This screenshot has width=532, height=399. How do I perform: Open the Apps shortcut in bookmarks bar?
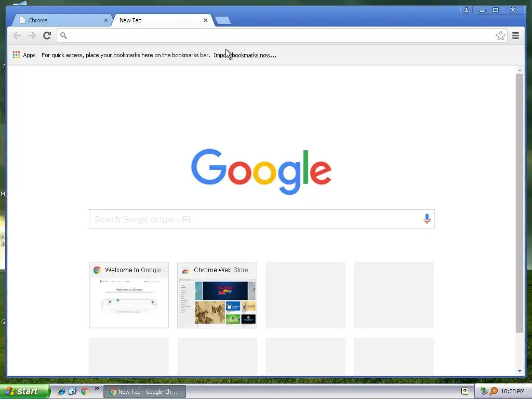24,55
